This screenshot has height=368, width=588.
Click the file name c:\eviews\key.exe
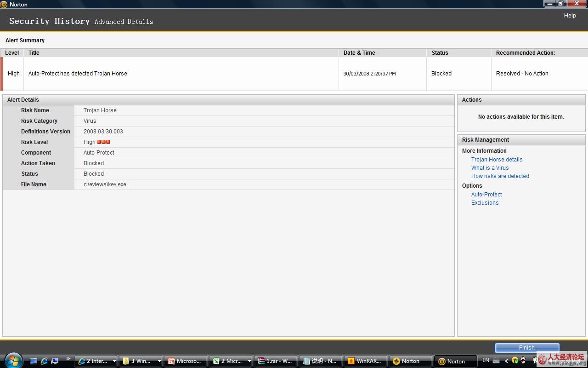(x=105, y=184)
